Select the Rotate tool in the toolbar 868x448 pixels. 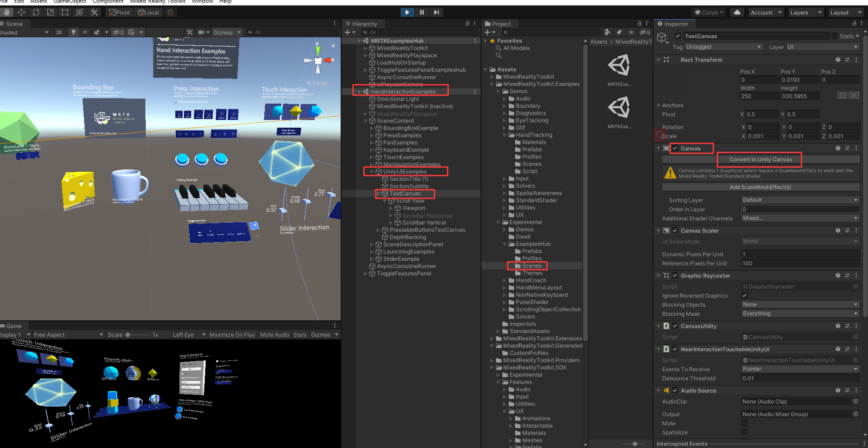36,12
